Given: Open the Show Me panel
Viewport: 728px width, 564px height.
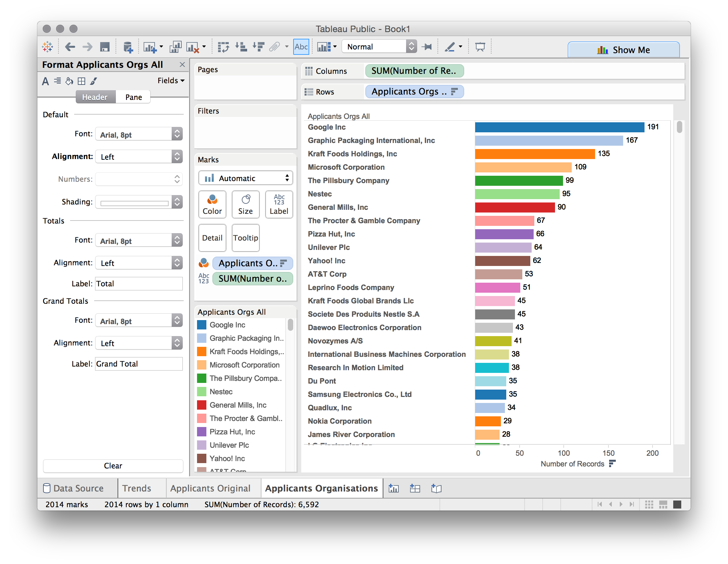Looking at the screenshot, I should pos(623,50).
